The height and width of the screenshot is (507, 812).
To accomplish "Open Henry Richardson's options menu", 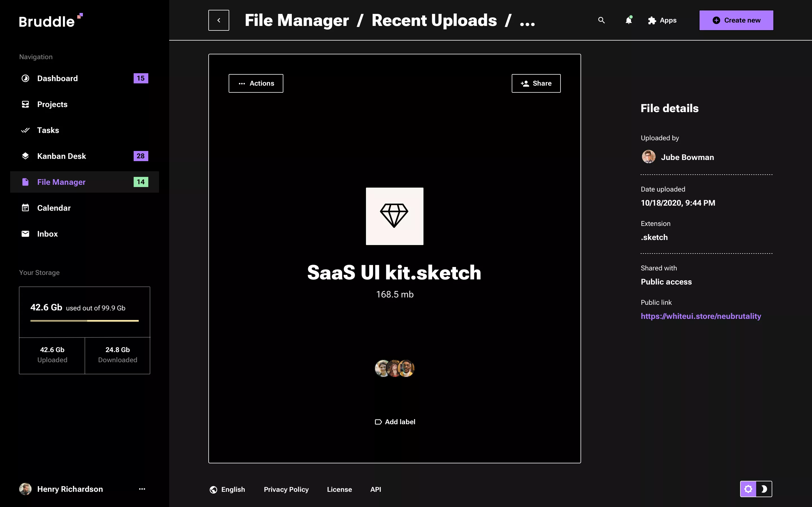I will coord(142,489).
